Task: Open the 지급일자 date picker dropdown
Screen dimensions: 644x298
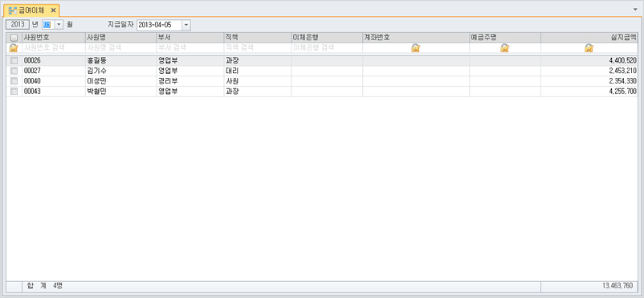Action: click(x=186, y=26)
